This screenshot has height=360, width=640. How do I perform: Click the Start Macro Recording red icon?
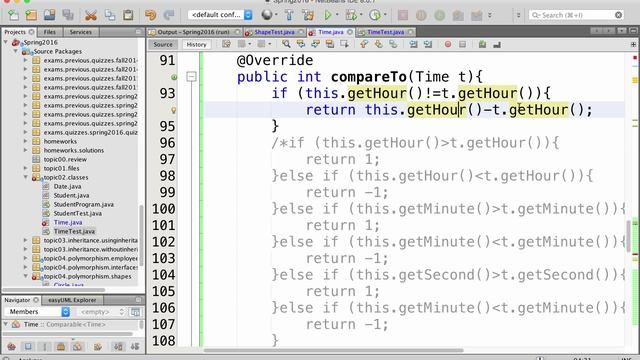point(448,44)
